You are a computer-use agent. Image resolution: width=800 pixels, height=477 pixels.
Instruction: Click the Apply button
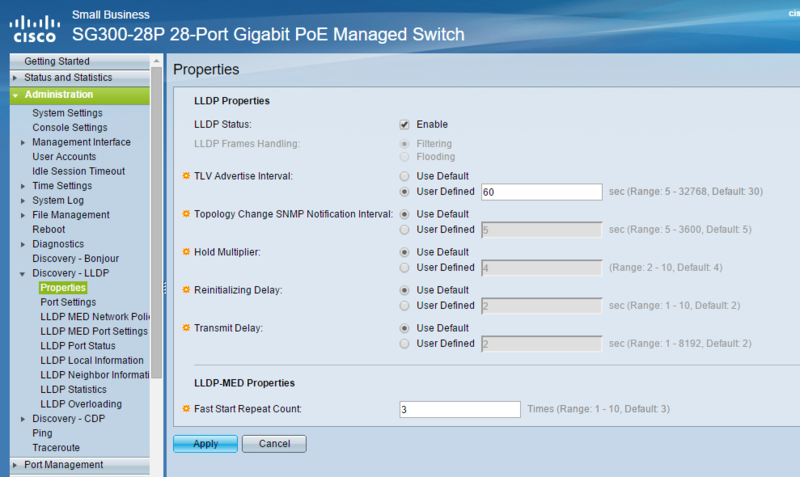point(205,443)
